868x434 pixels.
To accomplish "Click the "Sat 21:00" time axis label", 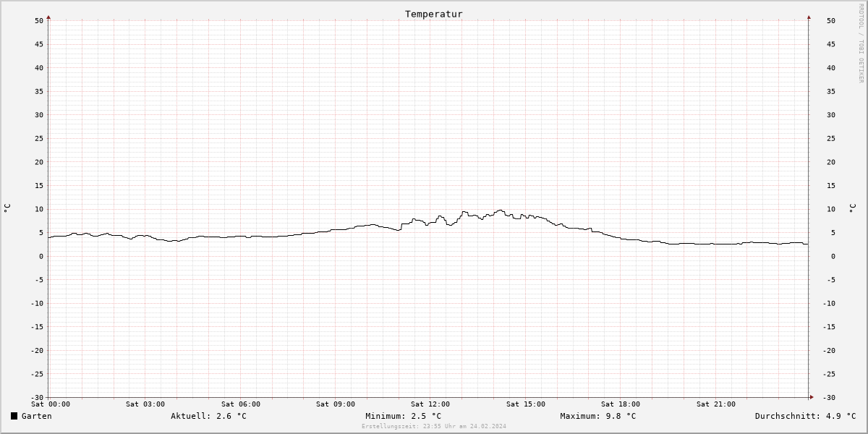I will tap(716, 404).
